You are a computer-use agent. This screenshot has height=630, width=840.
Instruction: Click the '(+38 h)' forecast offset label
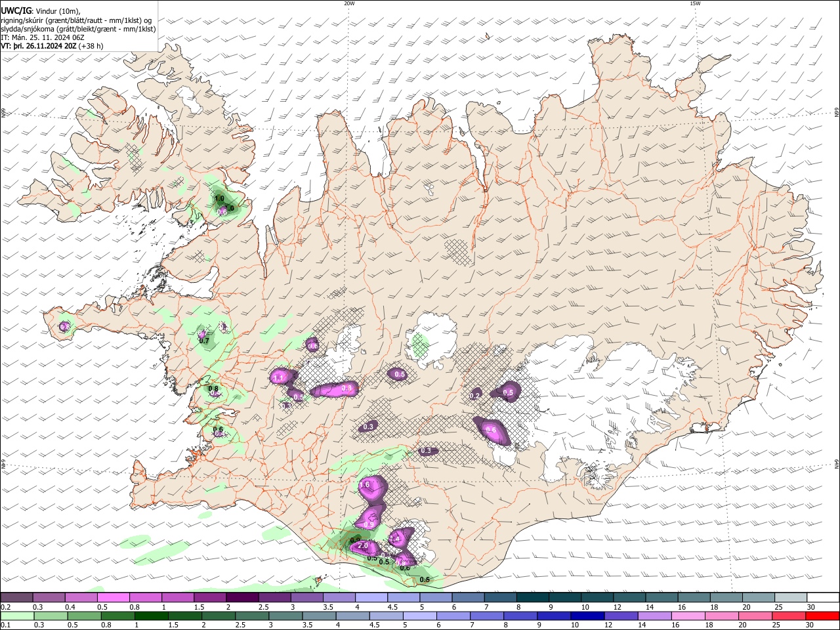91,46
